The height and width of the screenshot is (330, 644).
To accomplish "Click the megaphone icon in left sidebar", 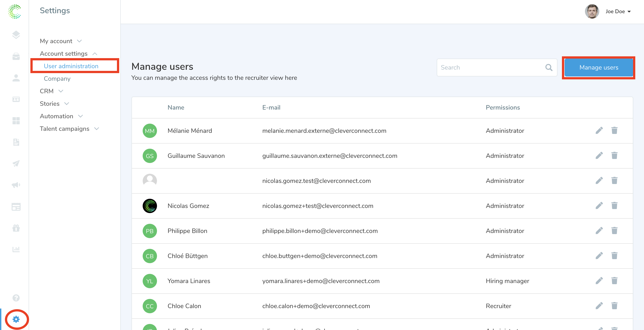I will click(x=16, y=185).
